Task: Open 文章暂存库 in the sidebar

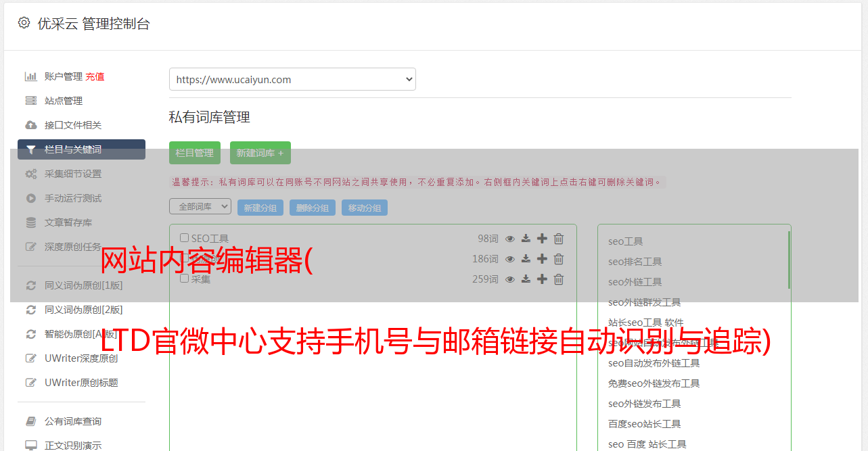Action: tap(68, 222)
